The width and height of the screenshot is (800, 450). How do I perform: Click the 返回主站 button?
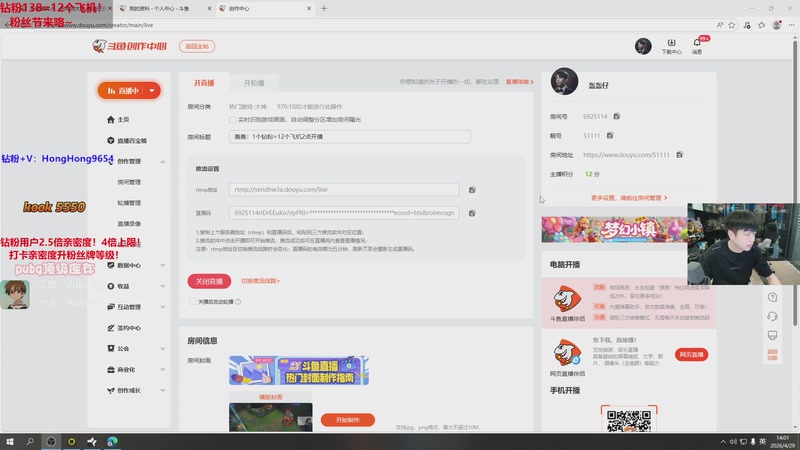[x=194, y=46]
